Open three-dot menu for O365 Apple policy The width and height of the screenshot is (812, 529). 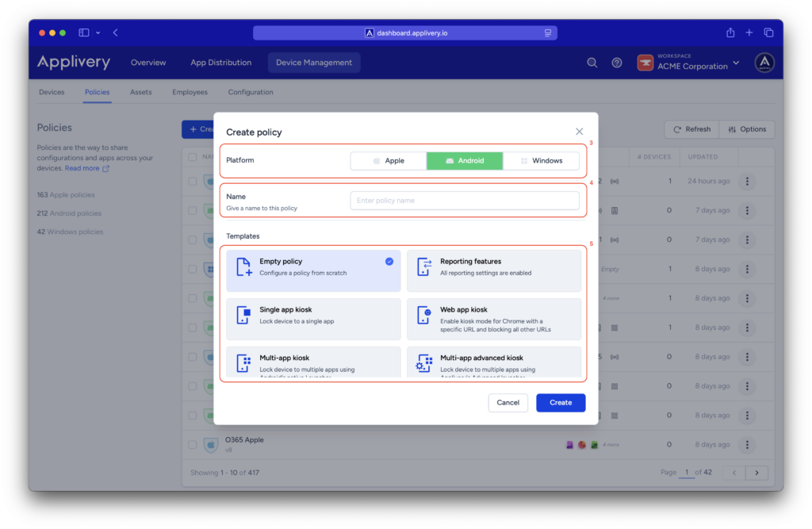pos(746,445)
